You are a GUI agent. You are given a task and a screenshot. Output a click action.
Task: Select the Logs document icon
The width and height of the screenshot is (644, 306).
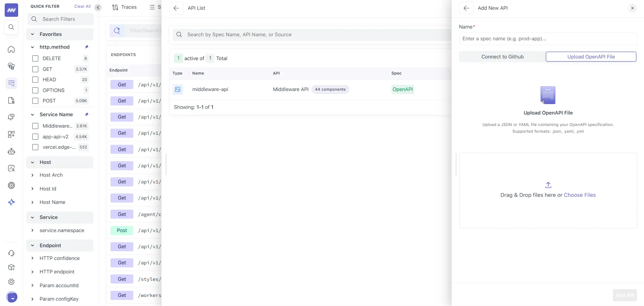(11, 100)
